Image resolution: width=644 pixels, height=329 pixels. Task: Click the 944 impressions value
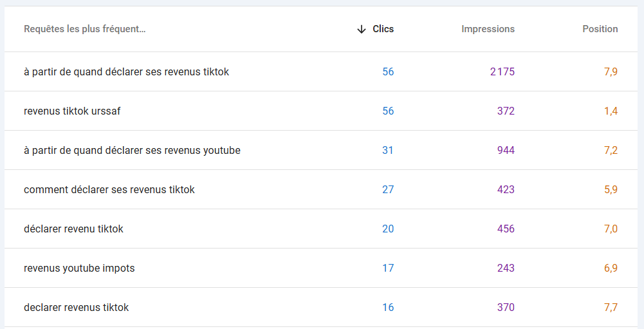tap(506, 151)
